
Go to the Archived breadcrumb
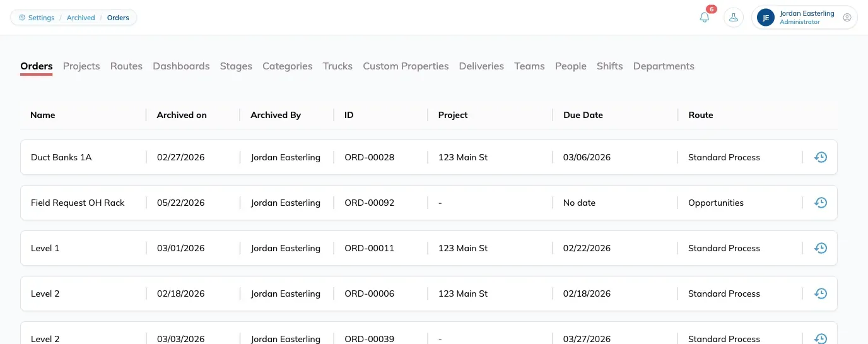pyautogui.click(x=81, y=18)
